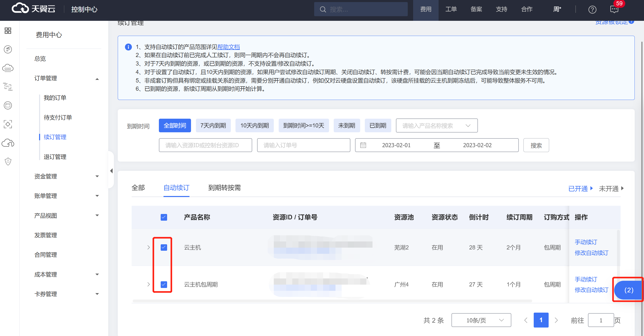Open the 帮助文档 help link

click(228, 47)
